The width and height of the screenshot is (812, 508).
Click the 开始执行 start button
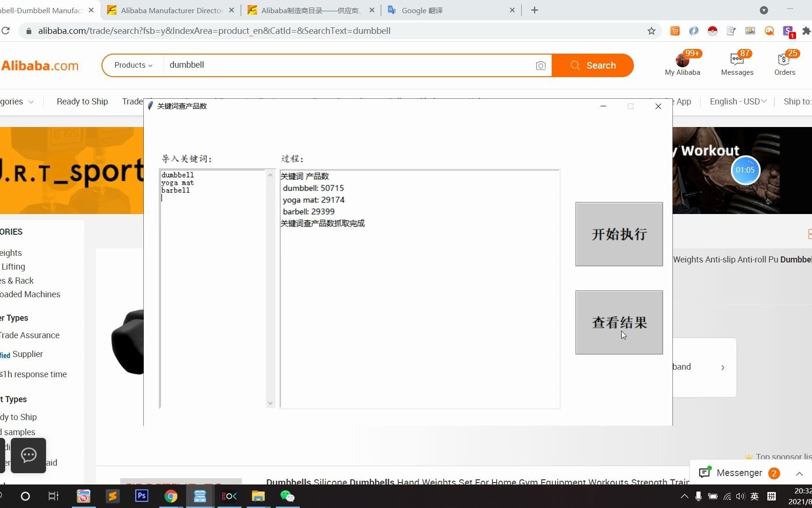(619, 234)
